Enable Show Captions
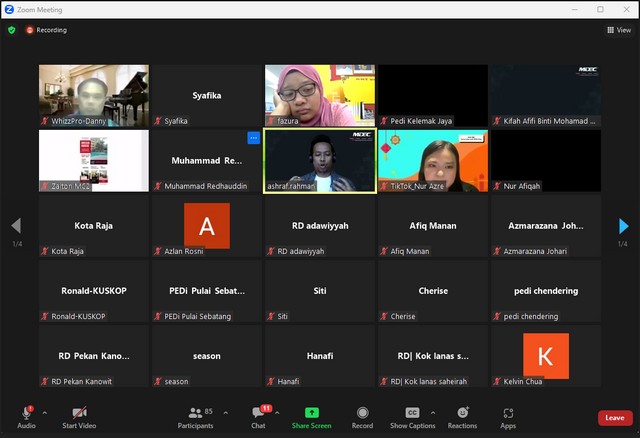The image size is (640, 438). [x=412, y=413]
